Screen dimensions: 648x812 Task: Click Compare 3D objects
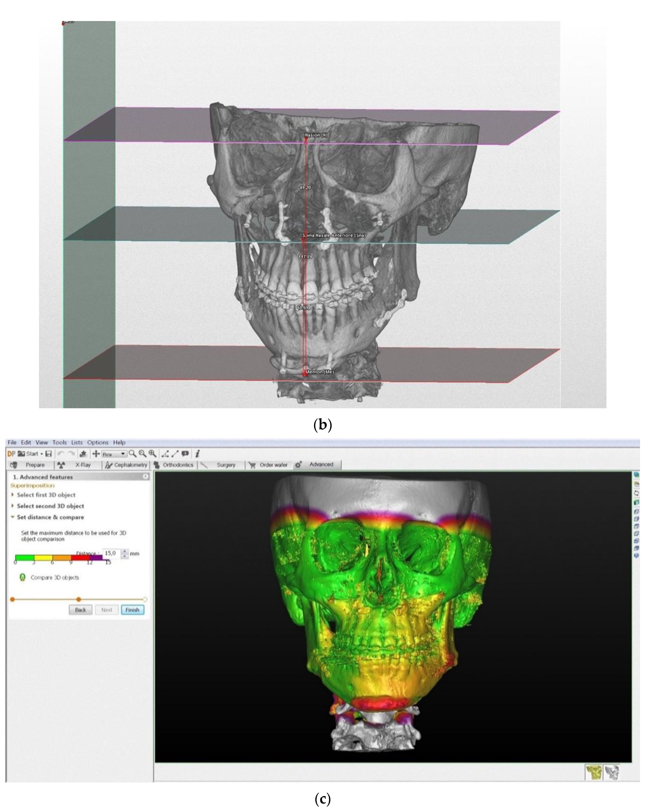pyautogui.click(x=55, y=577)
